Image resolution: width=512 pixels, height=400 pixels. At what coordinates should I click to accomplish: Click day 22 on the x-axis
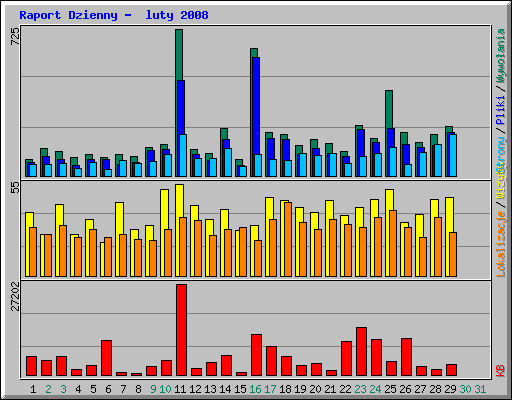(x=345, y=389)
